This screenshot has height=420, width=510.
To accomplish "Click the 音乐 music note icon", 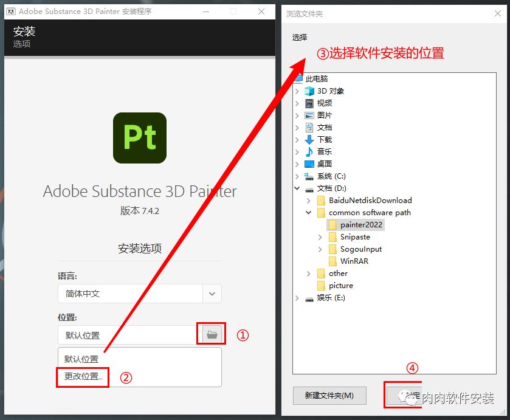I will (x=309, y=151).
